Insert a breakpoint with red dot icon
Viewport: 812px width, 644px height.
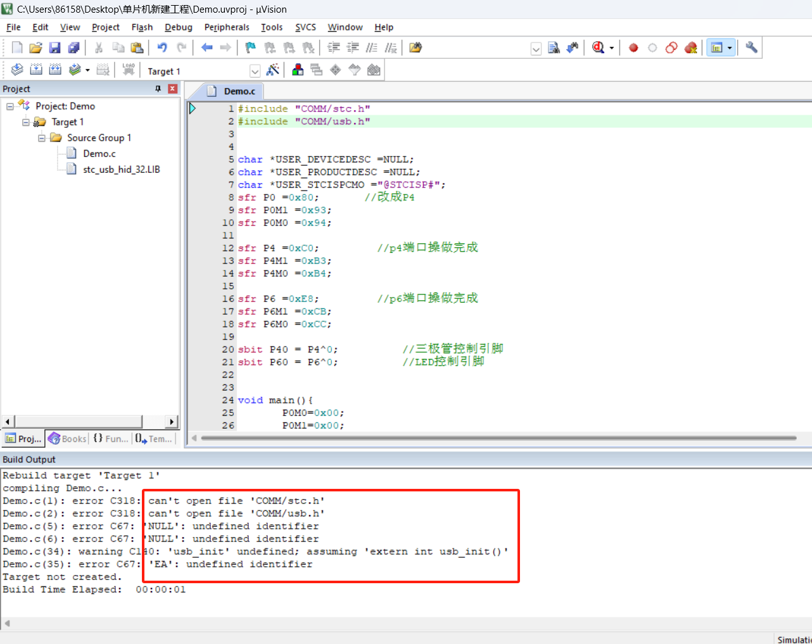tap(633, 47)
